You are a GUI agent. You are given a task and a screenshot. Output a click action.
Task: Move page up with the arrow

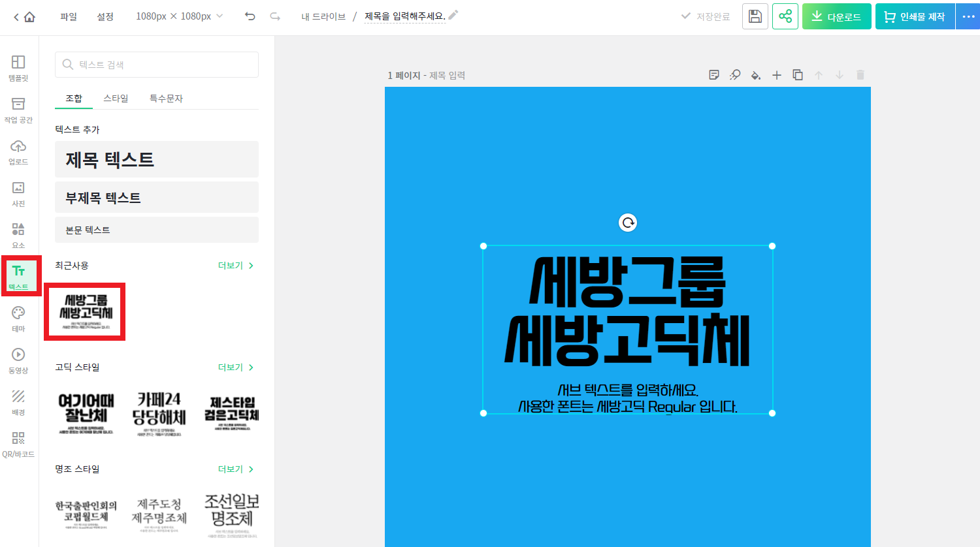819,75
